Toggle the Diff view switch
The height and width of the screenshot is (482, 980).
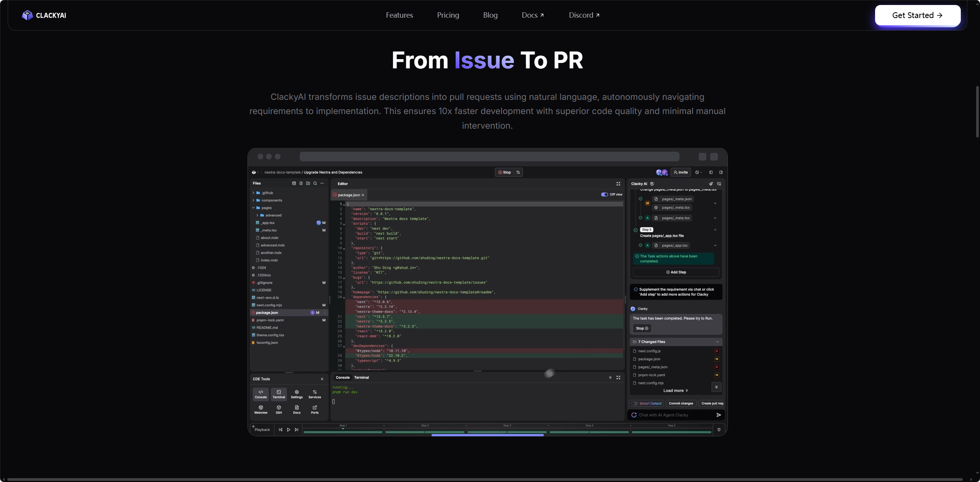click(605, 194)
